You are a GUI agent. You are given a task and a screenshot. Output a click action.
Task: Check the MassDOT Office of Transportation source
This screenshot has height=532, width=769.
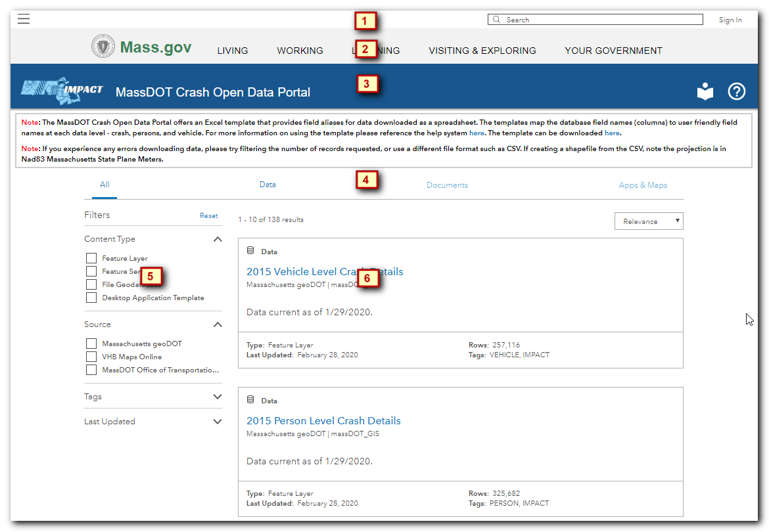(91, 370)
